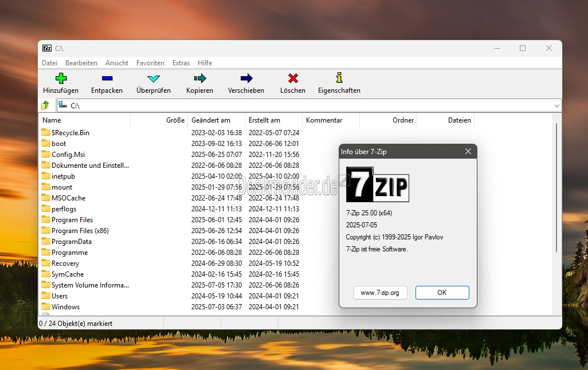Expand the address bar path dropdown

click(557, 106)
